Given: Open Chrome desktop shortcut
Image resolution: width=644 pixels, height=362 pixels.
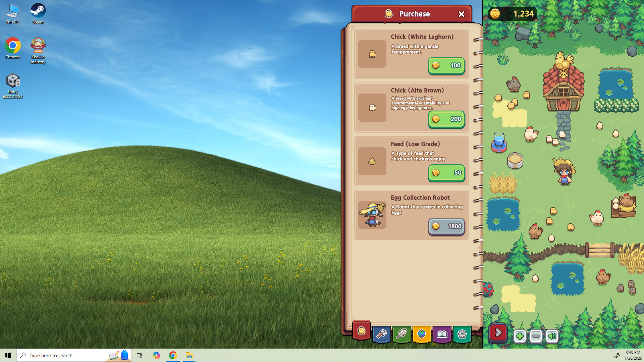Looking at the screenshot, I should [12, 49].
